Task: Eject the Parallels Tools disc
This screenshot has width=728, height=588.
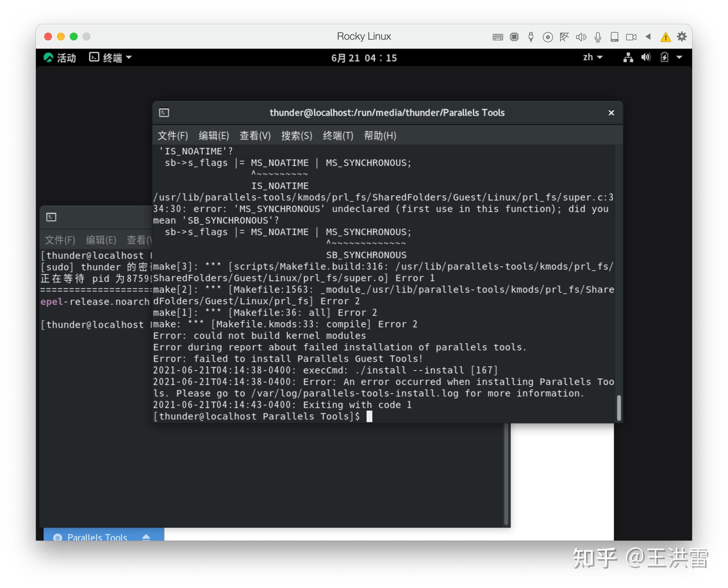Action: tap(146, 537)
